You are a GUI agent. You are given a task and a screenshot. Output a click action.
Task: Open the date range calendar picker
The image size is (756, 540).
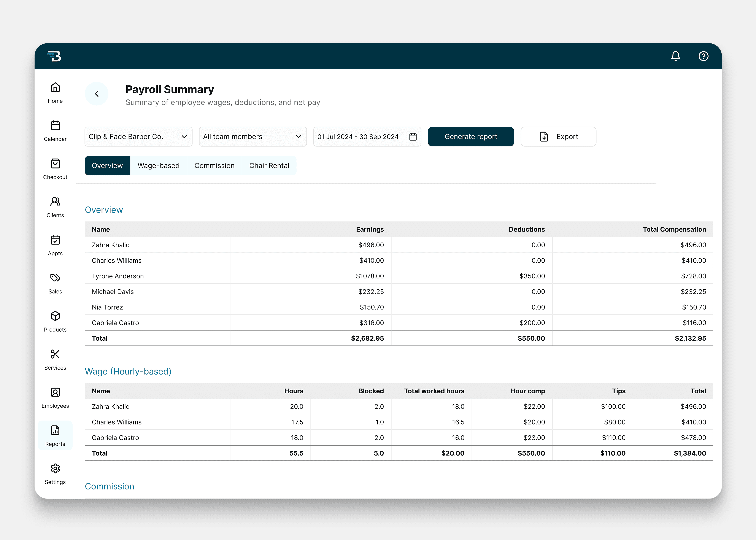(x=413, y=137)
